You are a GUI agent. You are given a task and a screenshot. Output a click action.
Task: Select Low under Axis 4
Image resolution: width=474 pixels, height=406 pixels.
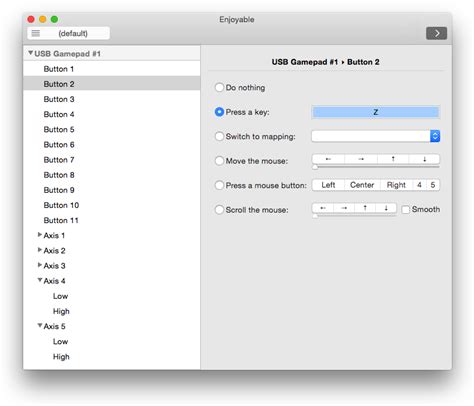[112, 296]
